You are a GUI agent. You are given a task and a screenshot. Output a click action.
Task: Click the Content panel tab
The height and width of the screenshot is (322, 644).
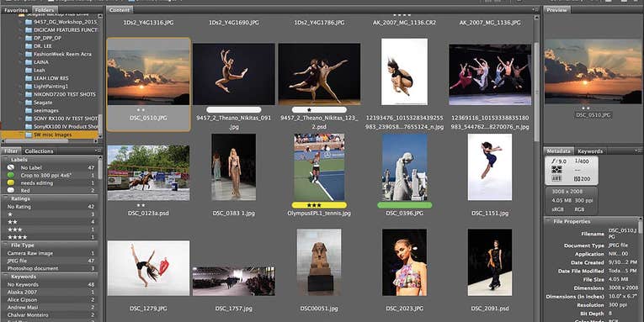[120, 10]
